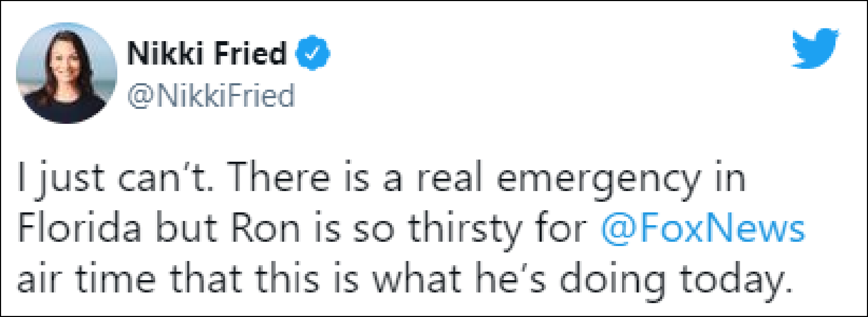Open Nikki Fried's profile picture

pos(66,73)
